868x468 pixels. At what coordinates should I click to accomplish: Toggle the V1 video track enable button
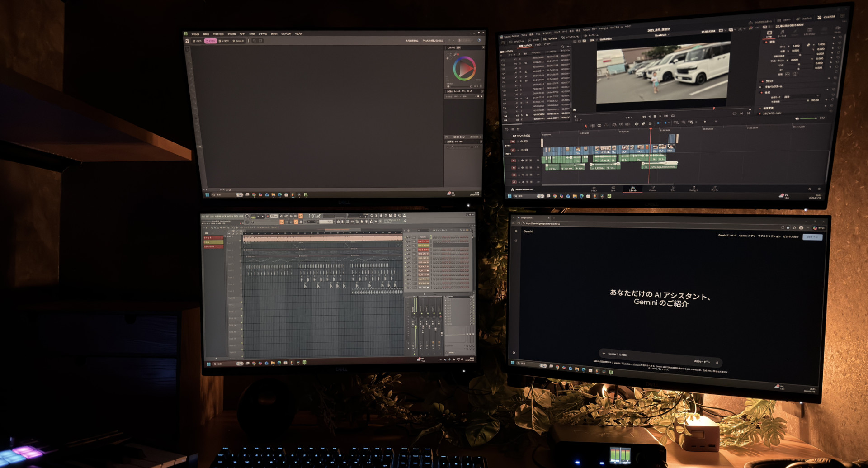tap(513, 150)
